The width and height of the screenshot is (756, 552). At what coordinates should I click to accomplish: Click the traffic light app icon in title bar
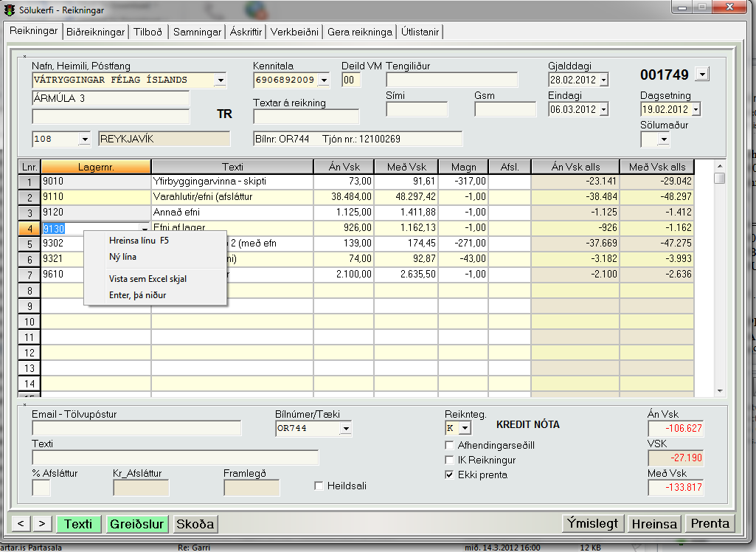pos(10,10)
